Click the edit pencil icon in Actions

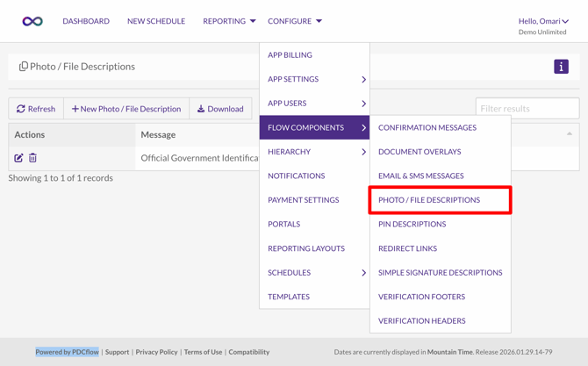[18, 158]
